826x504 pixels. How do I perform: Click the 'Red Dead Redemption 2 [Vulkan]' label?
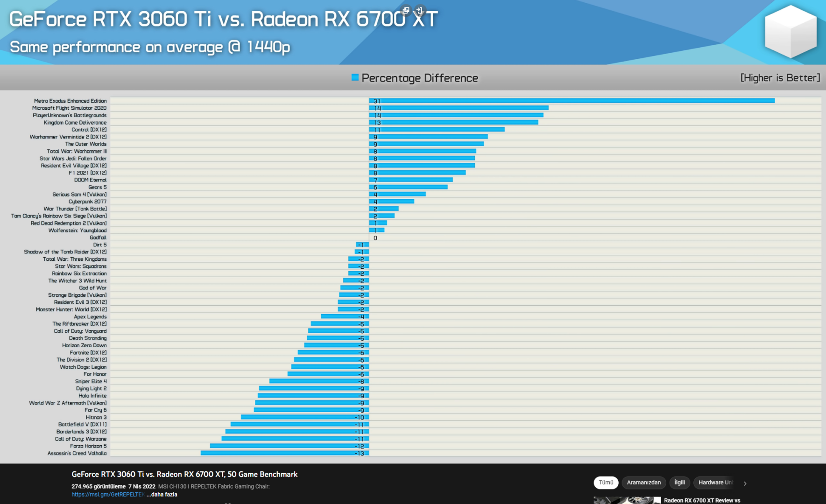click(69, 223)
